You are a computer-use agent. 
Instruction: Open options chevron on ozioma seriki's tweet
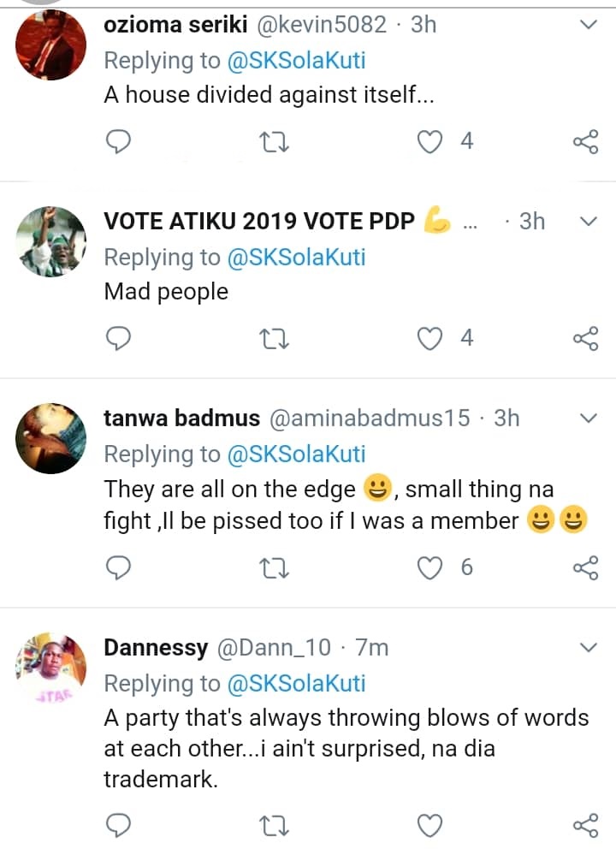pos(588,25)
